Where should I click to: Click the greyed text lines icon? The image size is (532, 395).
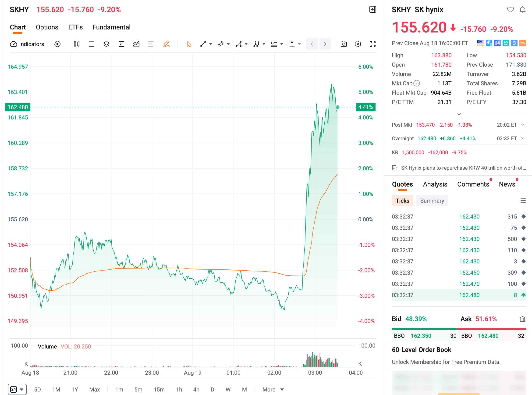[x=151, y=44]
